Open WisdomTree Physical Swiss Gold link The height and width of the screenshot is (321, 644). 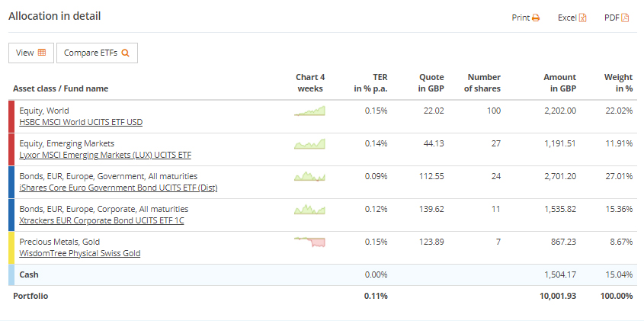pos(79,253)
